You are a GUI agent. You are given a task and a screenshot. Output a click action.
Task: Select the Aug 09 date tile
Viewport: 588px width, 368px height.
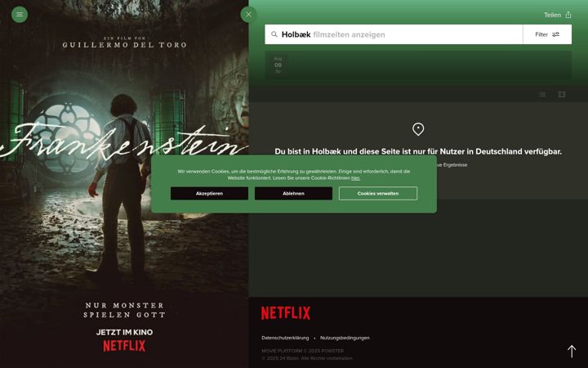click(x=278, y=65)
